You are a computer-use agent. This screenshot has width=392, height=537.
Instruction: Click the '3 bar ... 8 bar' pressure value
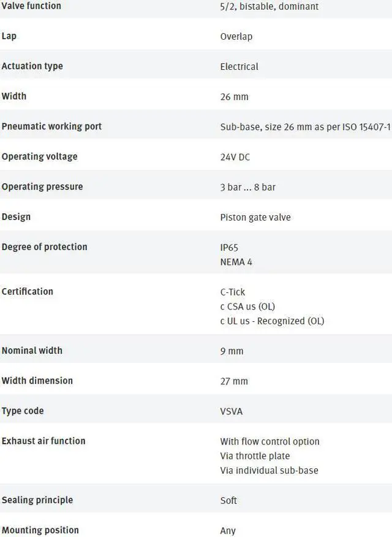pos(247,187)
